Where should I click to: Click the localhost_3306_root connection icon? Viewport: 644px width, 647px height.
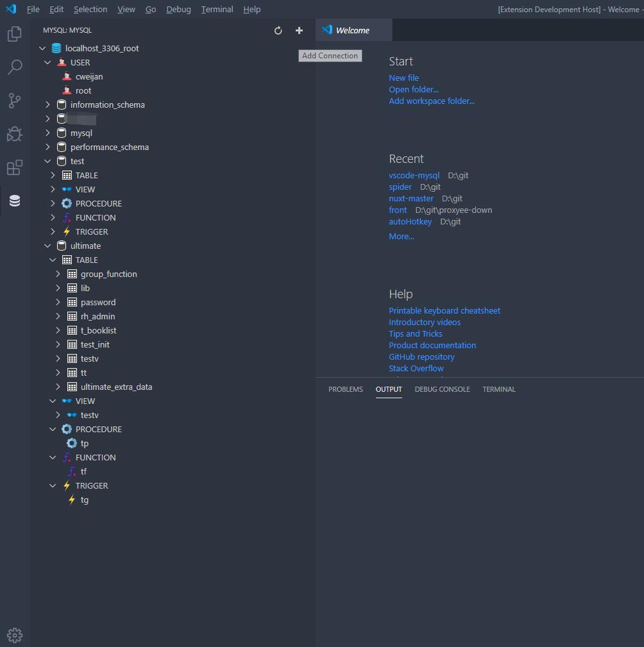(56, 48)
